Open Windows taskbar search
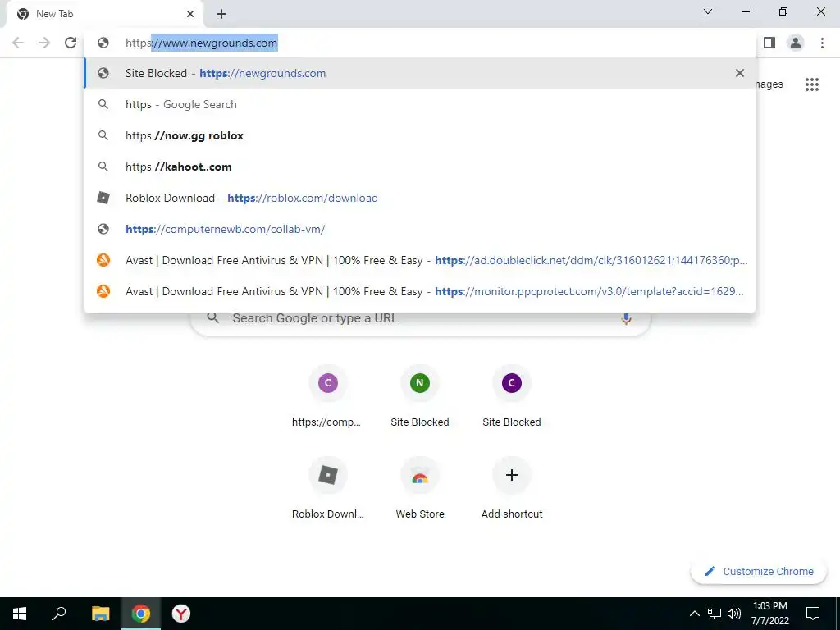This screenshot has height=630, width=840. click(59, 614)
